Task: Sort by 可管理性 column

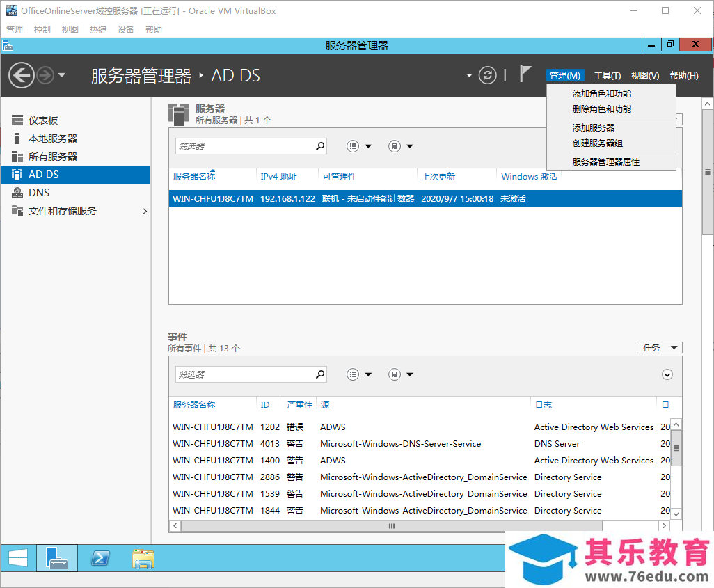Action: point(339,177)
